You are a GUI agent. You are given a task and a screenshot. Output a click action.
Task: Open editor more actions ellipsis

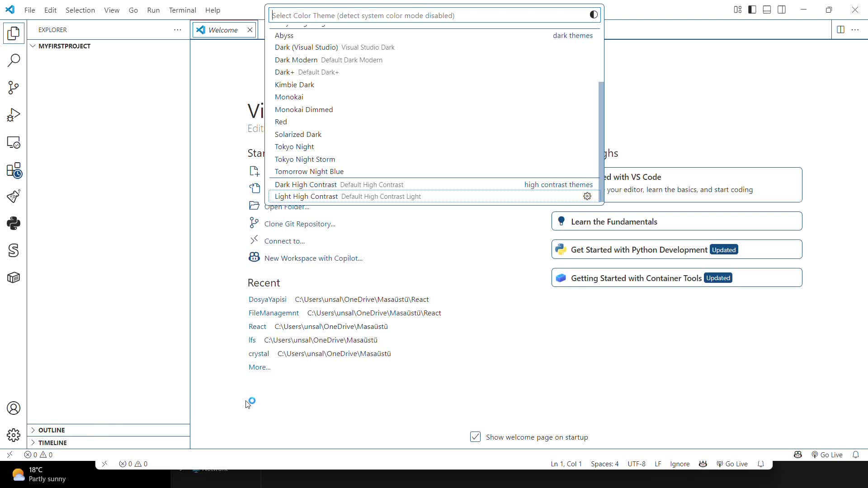pos(855,30)
